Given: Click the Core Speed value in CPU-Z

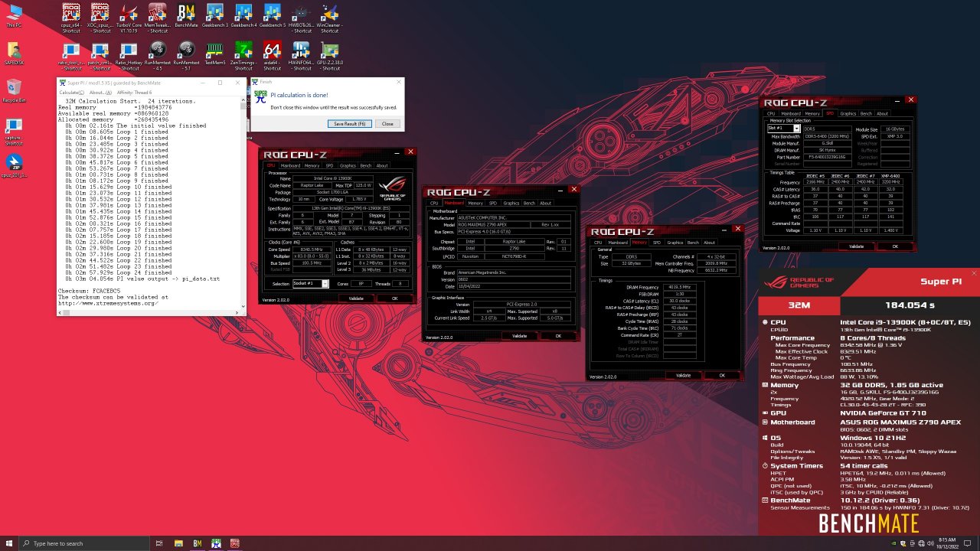Looking at the screenshot, I should 312,249.
